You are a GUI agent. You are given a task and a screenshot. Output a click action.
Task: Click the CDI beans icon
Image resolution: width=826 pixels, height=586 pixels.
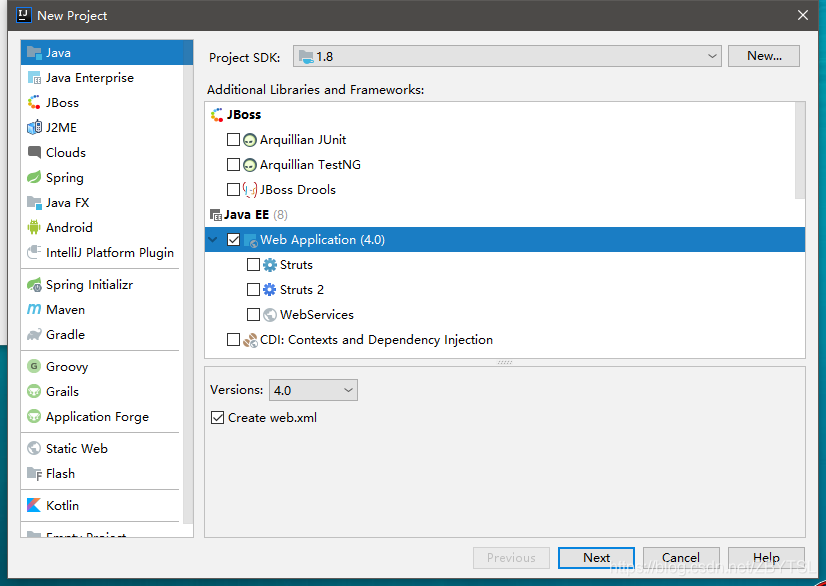(250, 340)
